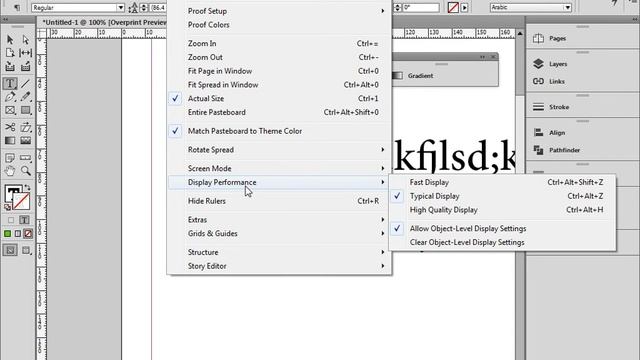This screenshot has height=360, width=640.
Task: Select the Gradient Swatch tool
Action: point(10,140)
